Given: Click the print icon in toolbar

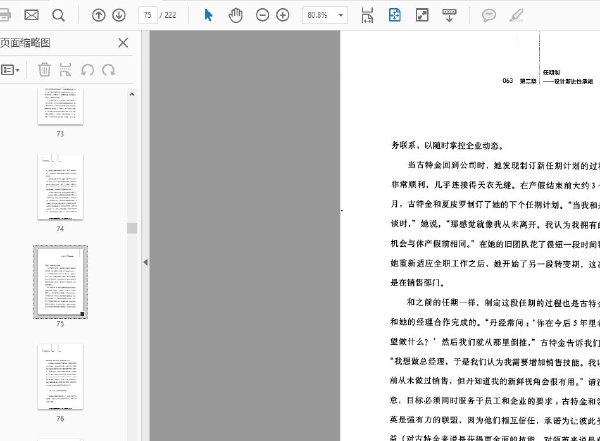Looking at the screenshot, I should (x=5, y=15).
